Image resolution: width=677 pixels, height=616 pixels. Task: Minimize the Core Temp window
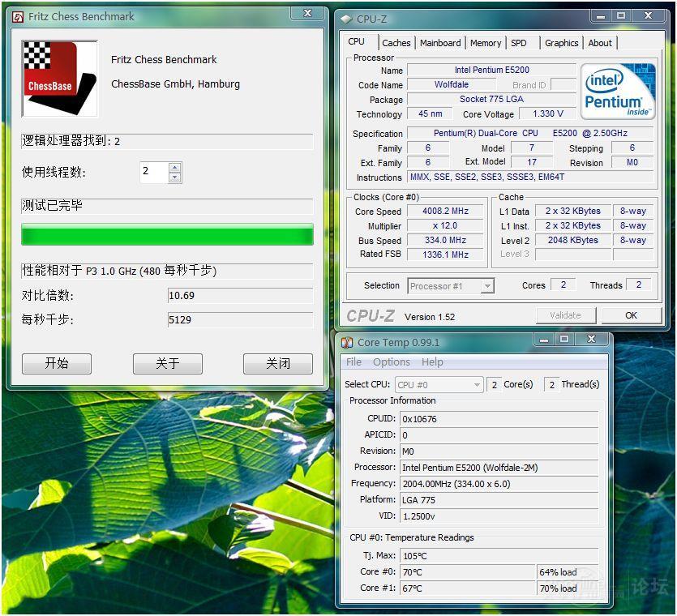(x=544, y=340)
